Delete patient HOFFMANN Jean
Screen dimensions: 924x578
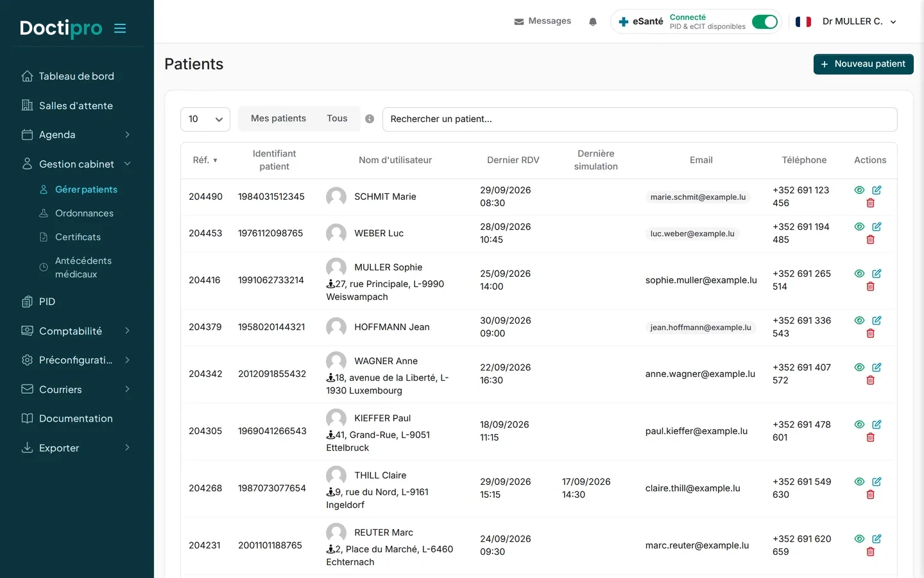(x=871, y=333)
